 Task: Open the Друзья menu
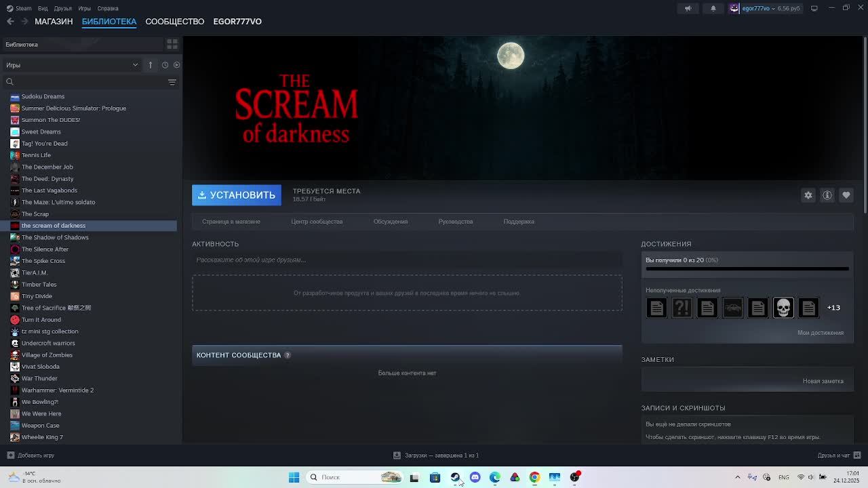63,8
